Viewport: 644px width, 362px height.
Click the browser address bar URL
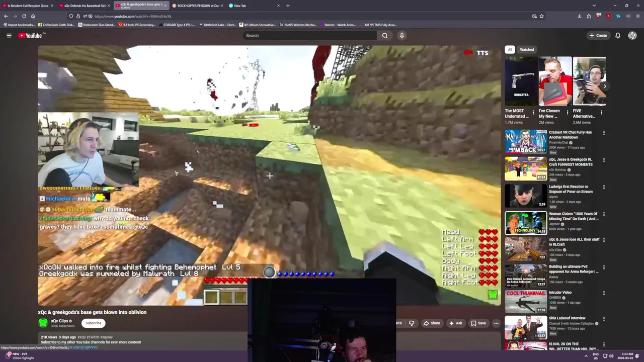(x=133, y=16)
